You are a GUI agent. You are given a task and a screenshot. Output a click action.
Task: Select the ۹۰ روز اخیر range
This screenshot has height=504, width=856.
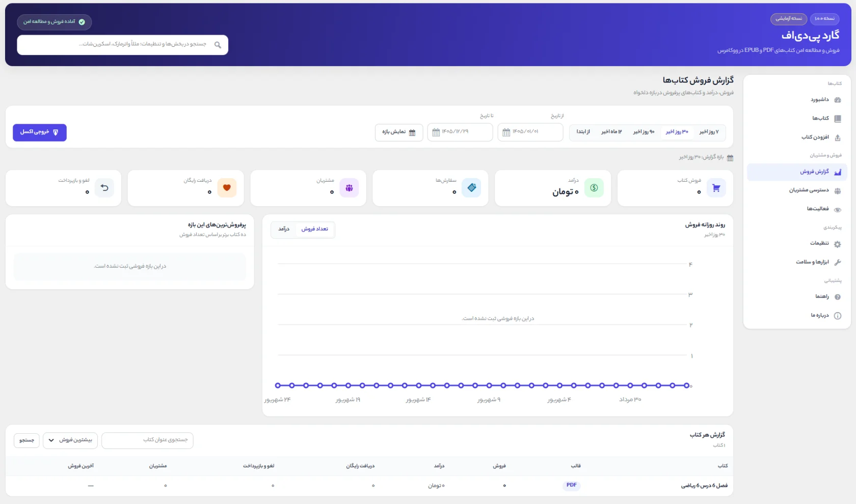tap(644, 132)
